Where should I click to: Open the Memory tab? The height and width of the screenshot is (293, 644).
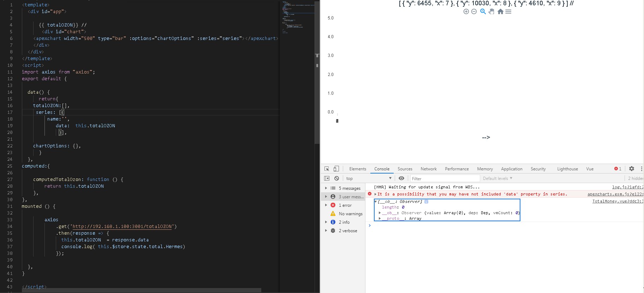pos(485,169)
